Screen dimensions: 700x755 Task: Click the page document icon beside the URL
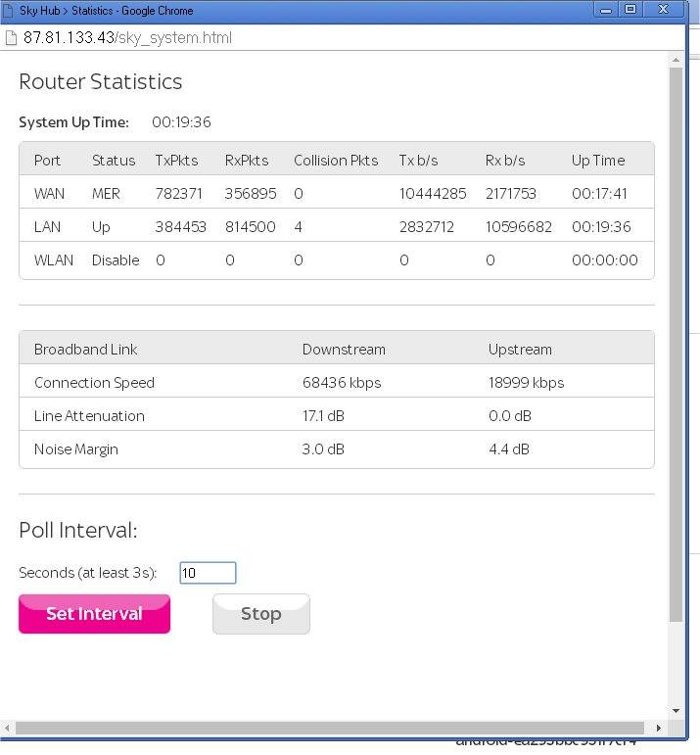pos(12,38)
